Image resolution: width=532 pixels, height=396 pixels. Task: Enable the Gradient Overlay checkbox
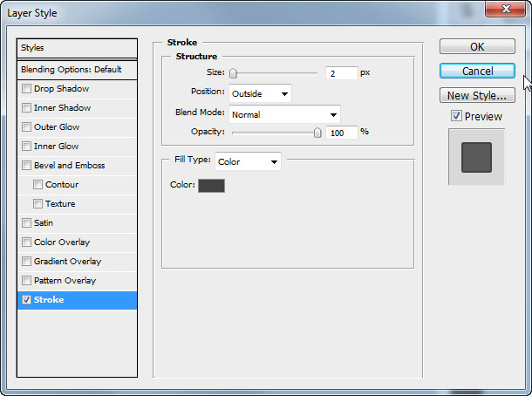coord(27,262)
